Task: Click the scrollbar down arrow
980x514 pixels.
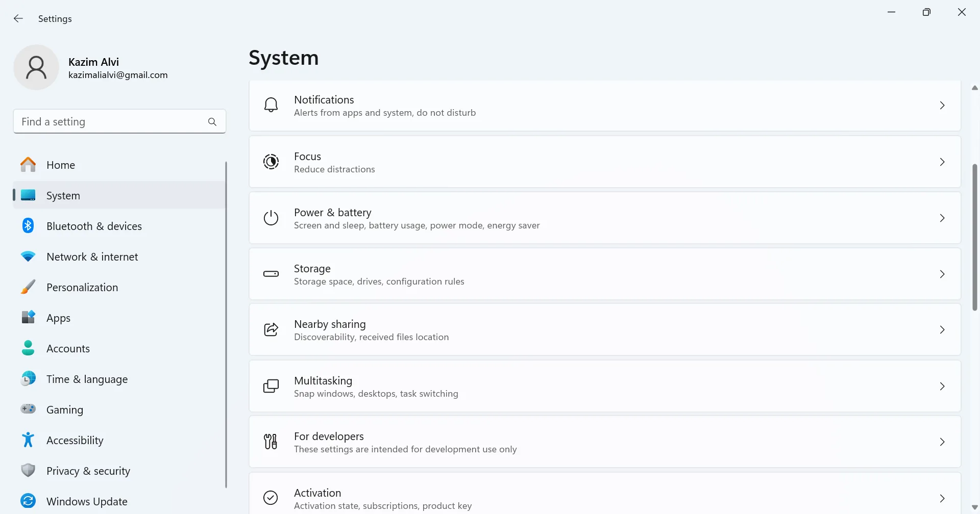Action: [x=975, y=507]
